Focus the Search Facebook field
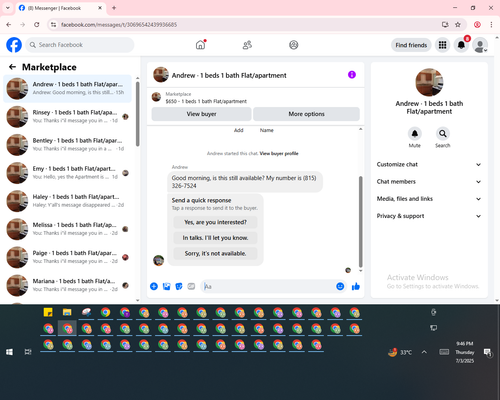The width and height of the screenshot is (500, 400). (80, 45)
